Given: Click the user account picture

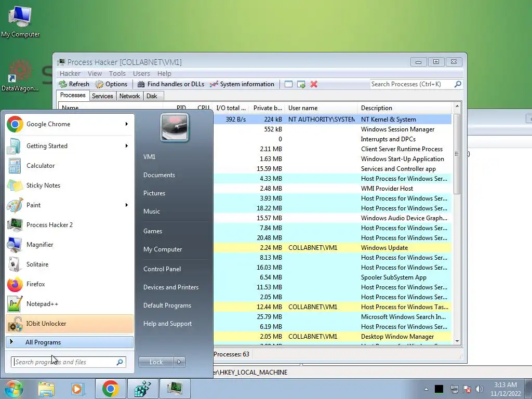Looking at the screenshot, I should point(175,127).
